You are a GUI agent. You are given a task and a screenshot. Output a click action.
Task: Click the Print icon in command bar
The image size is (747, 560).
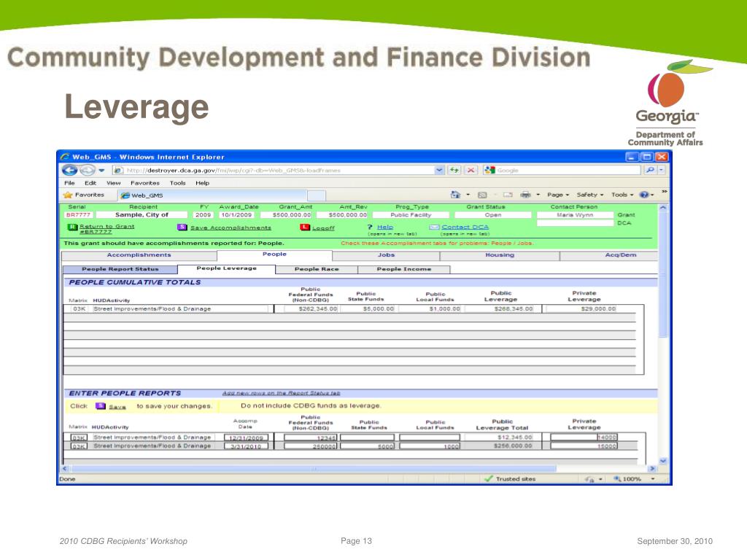pyautogui.click(x=525, y=195)
